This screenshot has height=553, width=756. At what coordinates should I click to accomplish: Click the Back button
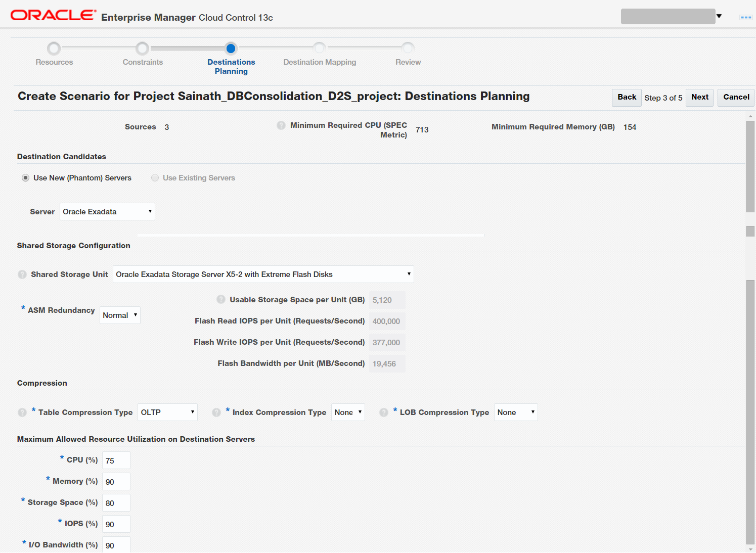(x=627, y=98)
